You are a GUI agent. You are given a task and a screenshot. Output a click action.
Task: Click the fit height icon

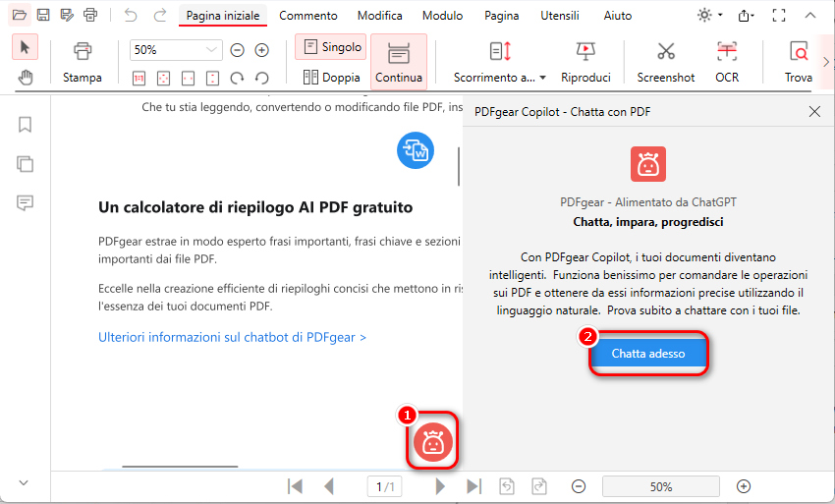212,79
